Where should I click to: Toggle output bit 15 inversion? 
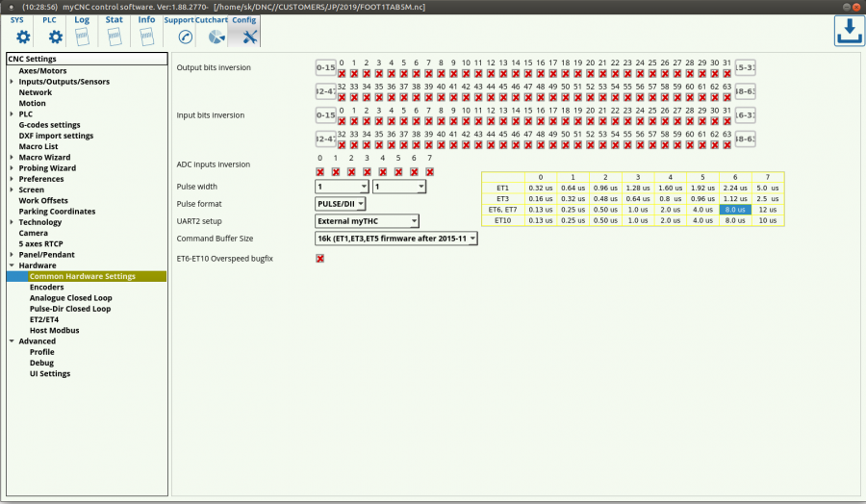pyautogui.click(x=528, y=73)
